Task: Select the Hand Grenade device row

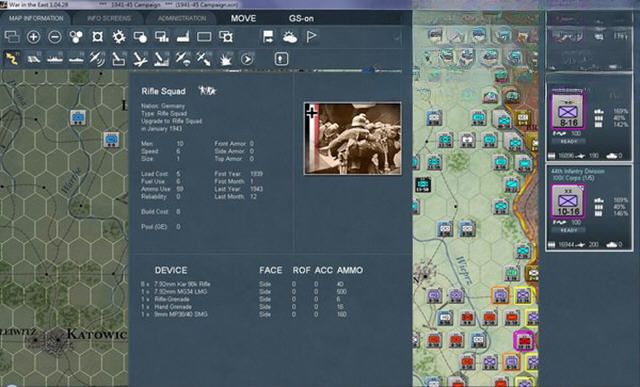Action: [244, 307]
